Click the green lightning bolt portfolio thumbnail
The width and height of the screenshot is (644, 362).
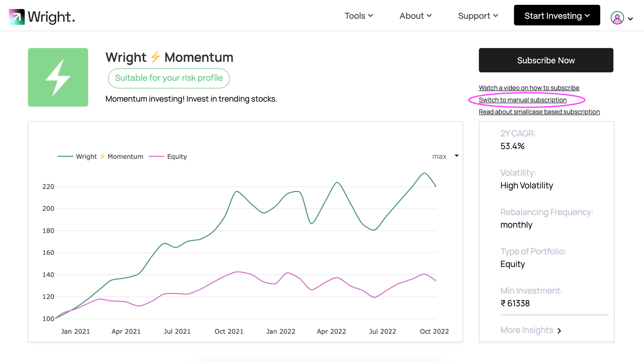(58, 77)
